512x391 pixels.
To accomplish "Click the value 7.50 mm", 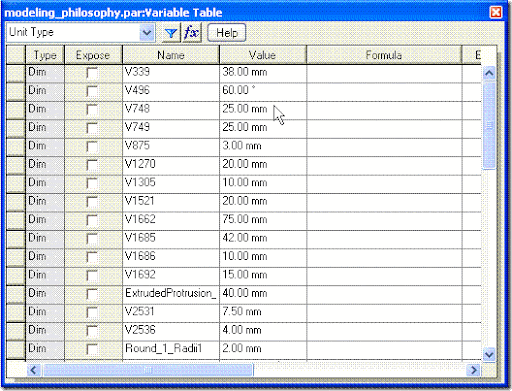I will click(x=263, y=312).
